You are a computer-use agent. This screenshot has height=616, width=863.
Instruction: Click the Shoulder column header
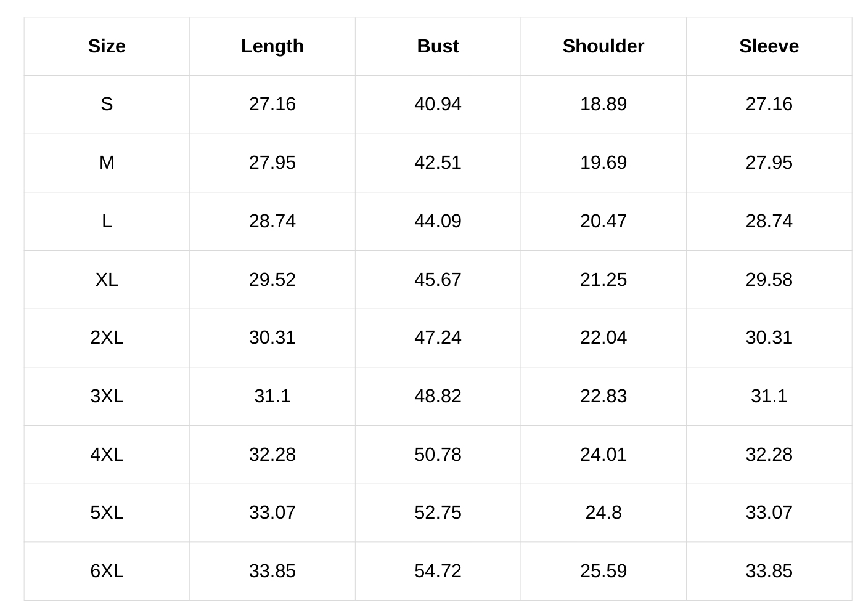coord(603,46)
